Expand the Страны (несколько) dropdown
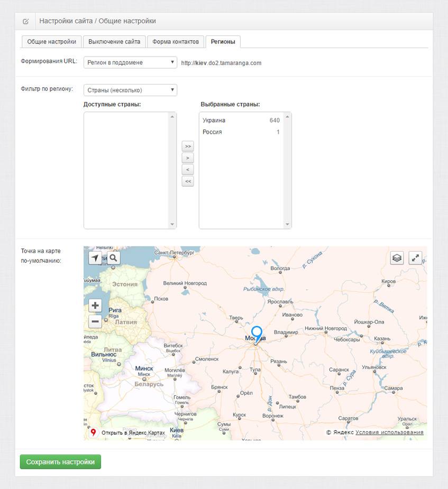Viewport: 448px width, 489px height. click(131, 90)
